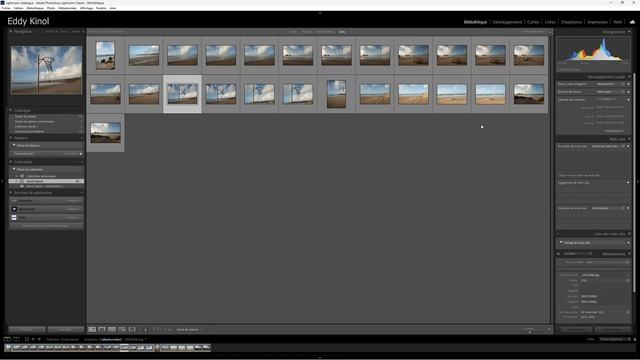
Task: Go forward with the filmstrip right arrow
Action: [39, 339]
